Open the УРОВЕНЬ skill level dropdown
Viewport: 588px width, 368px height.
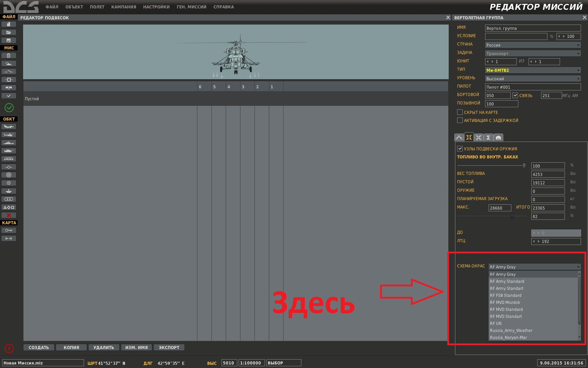pos(533,79)
